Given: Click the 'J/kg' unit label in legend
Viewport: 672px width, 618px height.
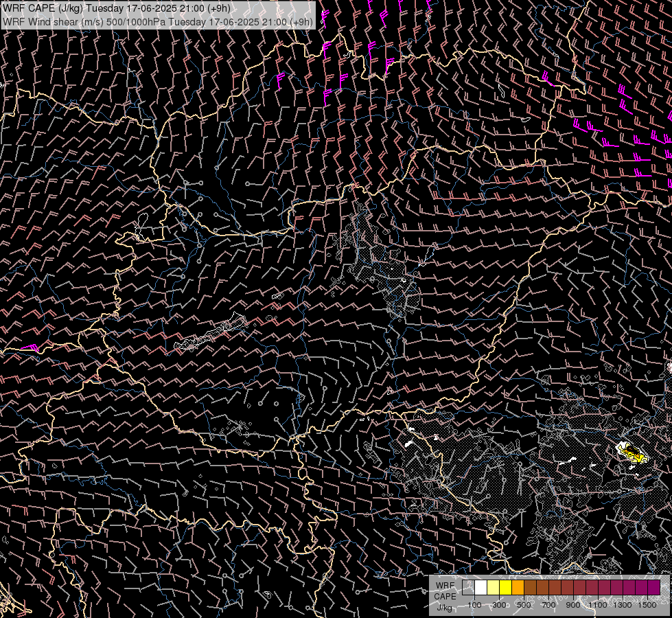Looking at the screenshot, I should pos(444,608).
